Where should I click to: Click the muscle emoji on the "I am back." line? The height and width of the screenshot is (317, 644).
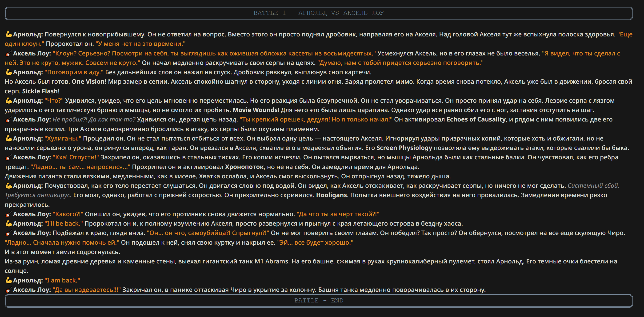tap(8, 280)
